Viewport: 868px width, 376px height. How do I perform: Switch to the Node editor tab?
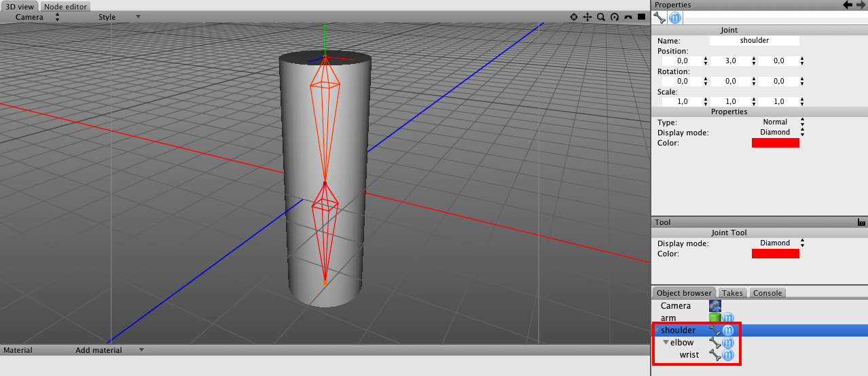coord(66,6)
